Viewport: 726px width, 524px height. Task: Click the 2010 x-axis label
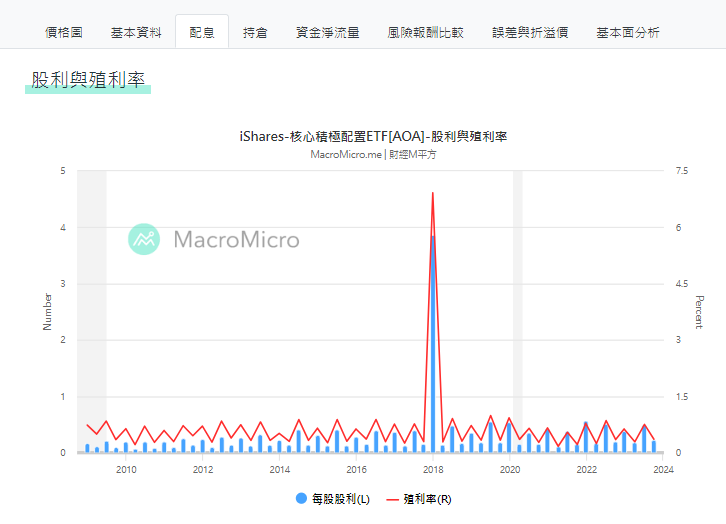point(126,470)
